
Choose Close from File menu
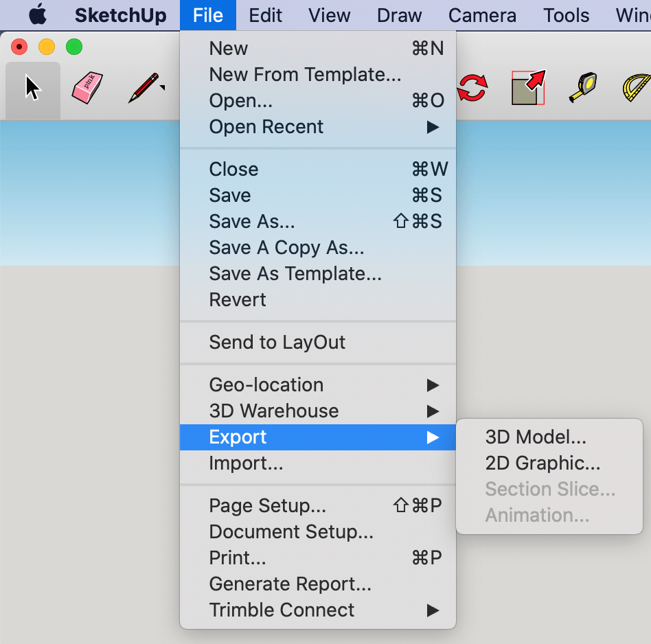tap(318, 169)
